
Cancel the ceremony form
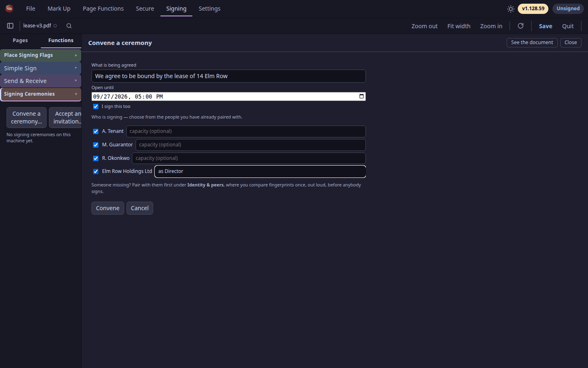pos(140,208)
